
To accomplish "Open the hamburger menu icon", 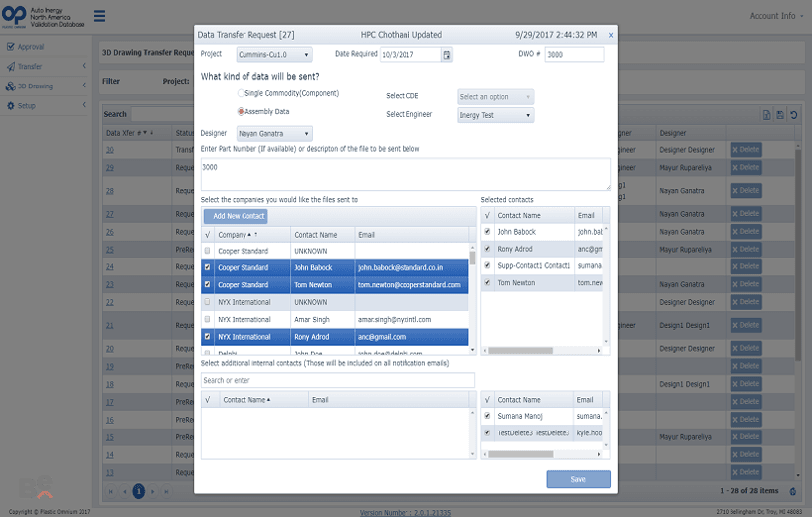I will point(100,16).
